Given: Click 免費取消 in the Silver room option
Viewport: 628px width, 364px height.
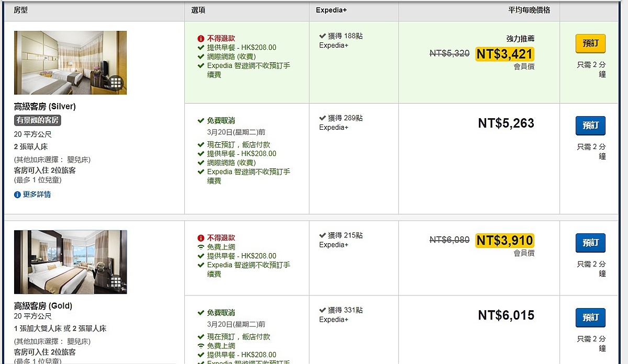Looking at the screenshot, I should point(221,121).
